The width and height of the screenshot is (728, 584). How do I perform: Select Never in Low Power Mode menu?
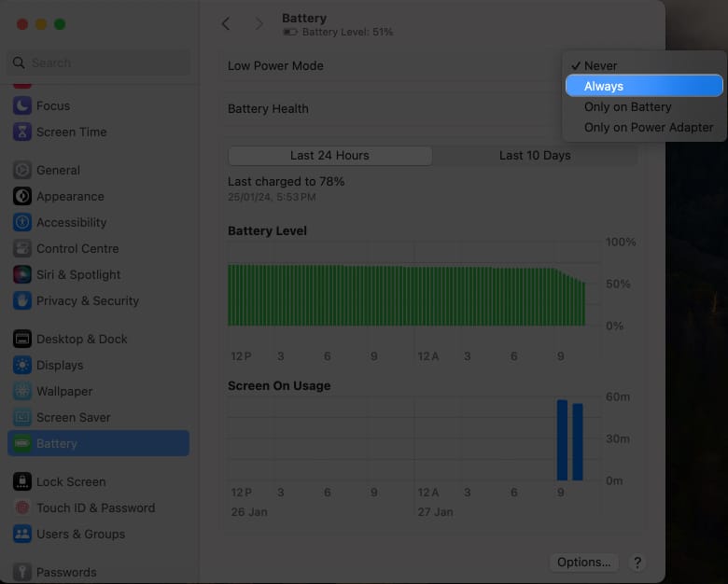[644, 66]
